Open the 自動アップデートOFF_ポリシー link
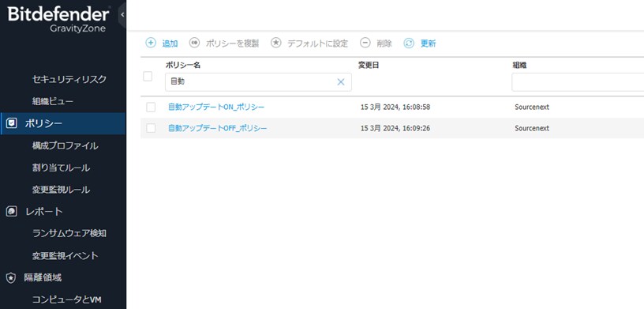This screenshot has width=644, height=309. pyautogui.click(x=218, y=128)
